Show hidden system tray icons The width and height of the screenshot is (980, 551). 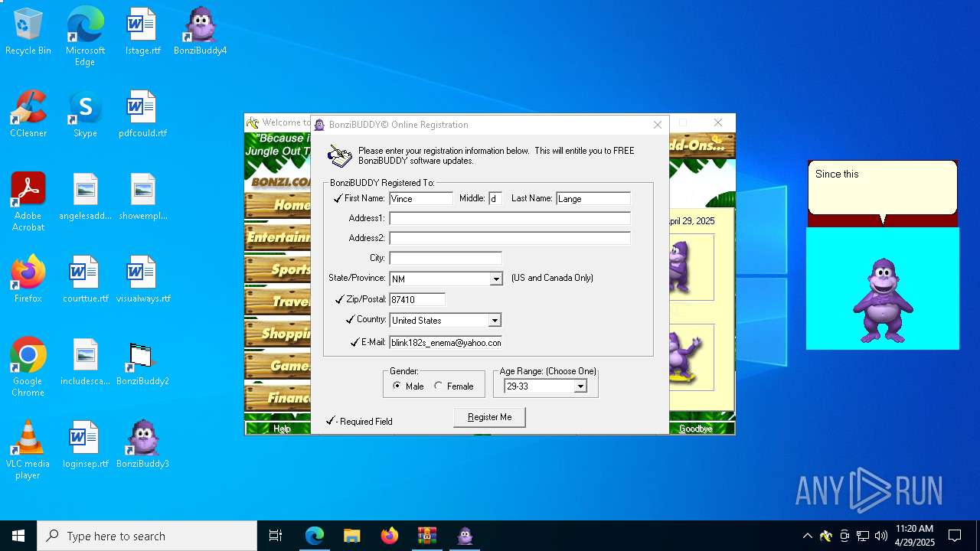807,536
